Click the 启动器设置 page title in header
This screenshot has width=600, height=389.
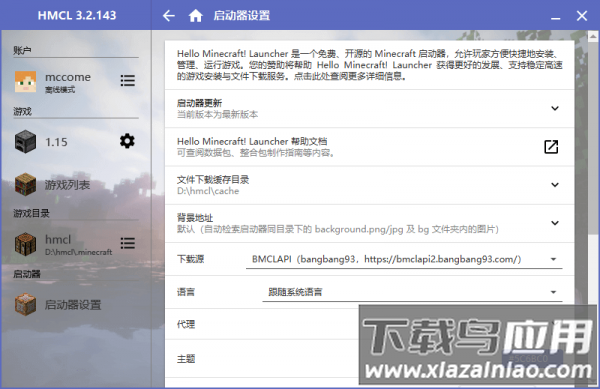241,16
